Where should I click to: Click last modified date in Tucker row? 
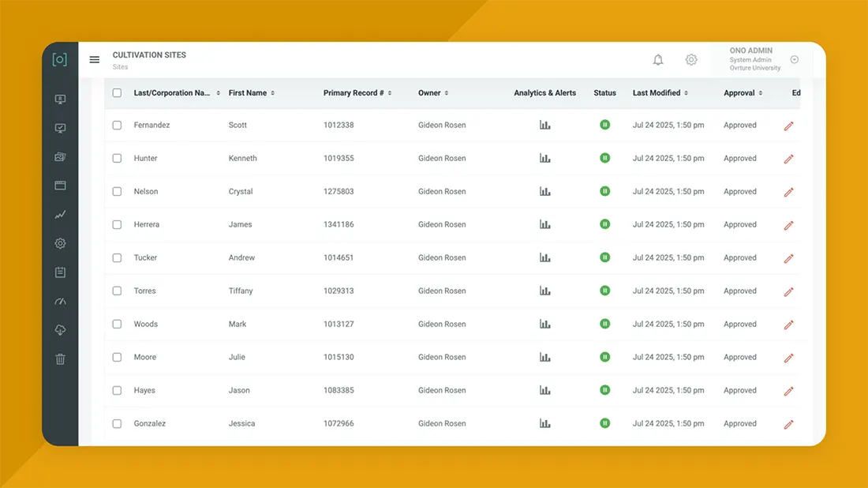pyautogui.click(x=668, y=257)
